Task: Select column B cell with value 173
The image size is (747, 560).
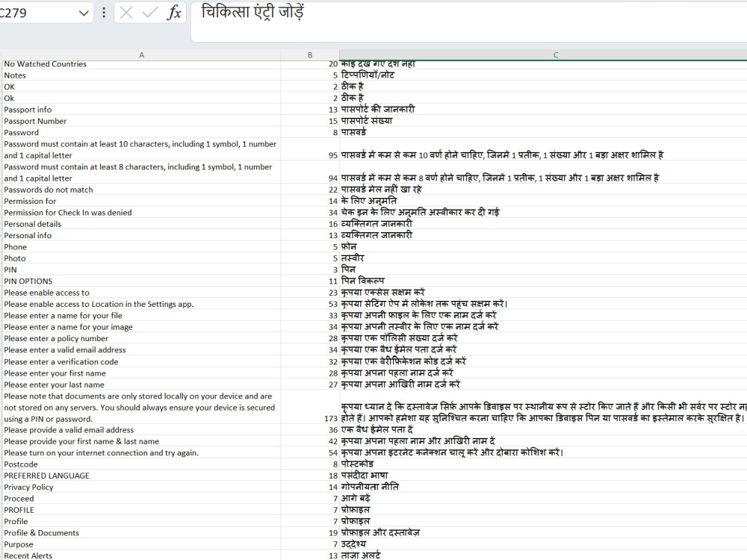Action: (x=310, y=407)
